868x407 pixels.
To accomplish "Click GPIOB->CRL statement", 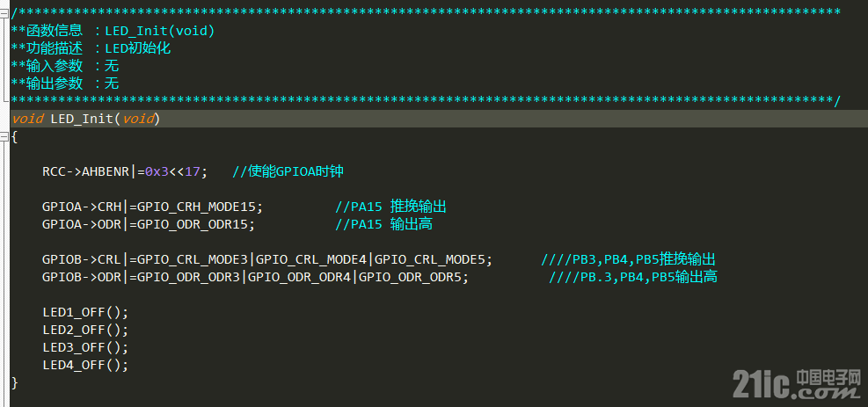I will (x=267, y=259).
